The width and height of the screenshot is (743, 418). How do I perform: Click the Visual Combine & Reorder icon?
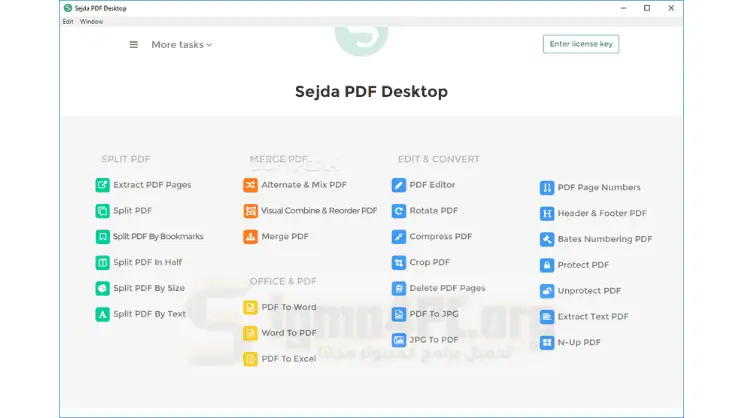pyautogui.click(x=251, y=211)
